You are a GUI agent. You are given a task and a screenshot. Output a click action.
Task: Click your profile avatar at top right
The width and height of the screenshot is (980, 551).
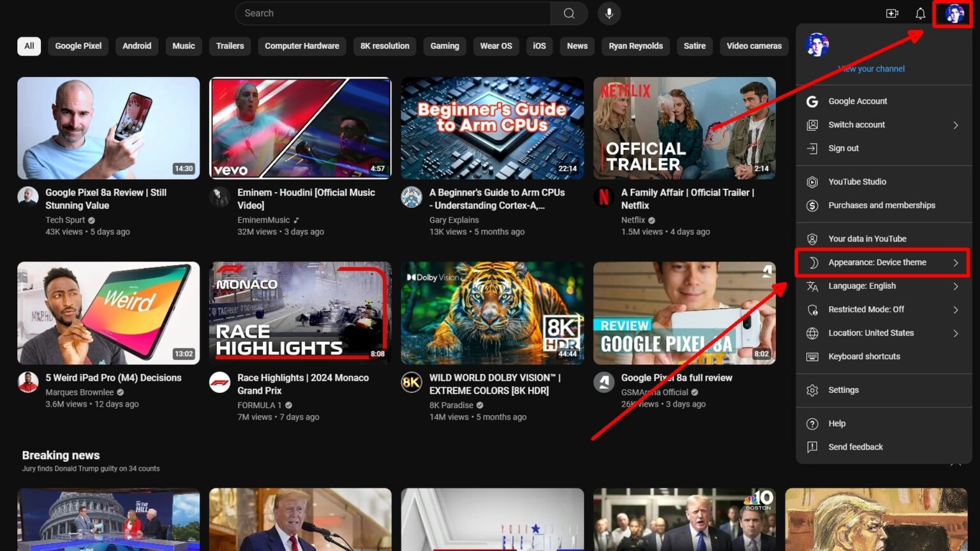953,13
